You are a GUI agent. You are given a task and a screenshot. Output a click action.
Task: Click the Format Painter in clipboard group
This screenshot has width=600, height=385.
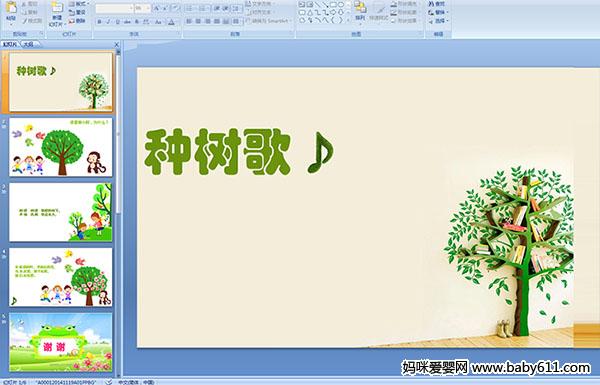(x=32, y=21)
